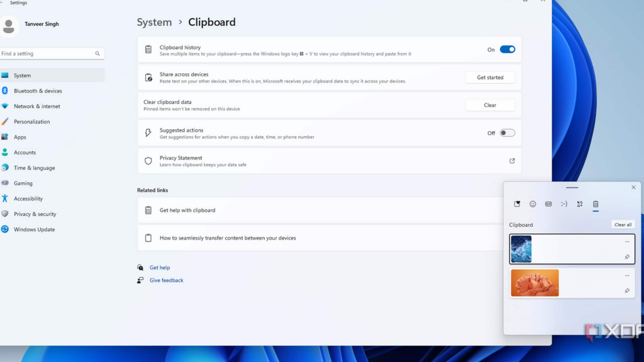Viewport: 644px width, 362px height.
Task: Click Clear all in clipboard panel
Action: [x=623, y=225]
